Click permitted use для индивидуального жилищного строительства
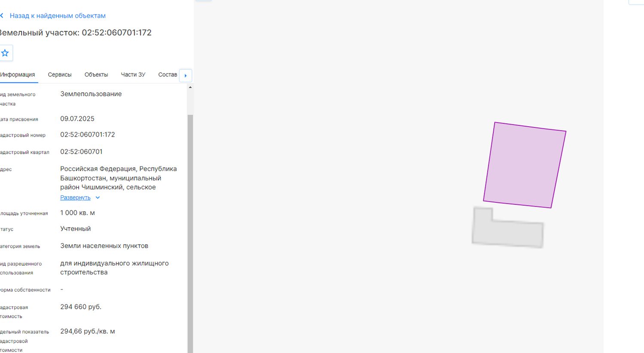 pos(115,268)
